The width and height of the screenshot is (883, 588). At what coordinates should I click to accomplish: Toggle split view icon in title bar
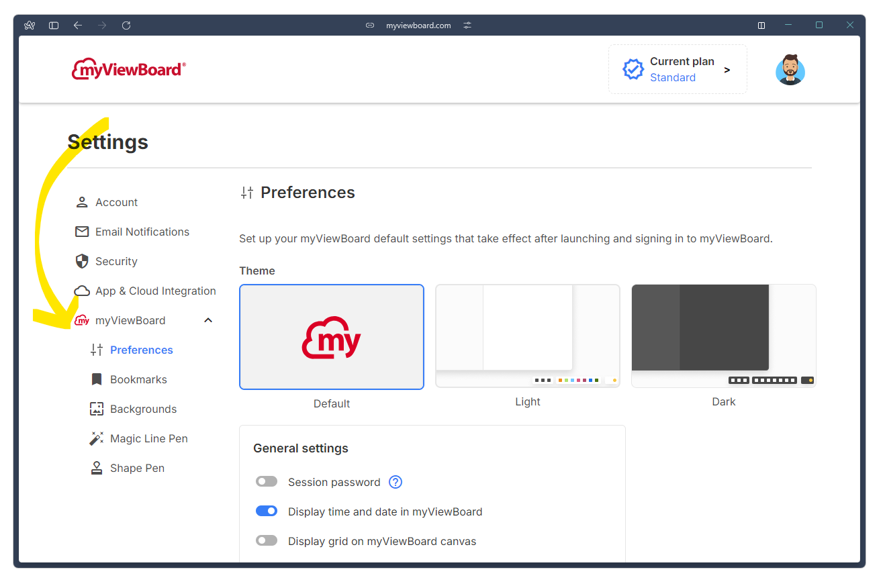[761, 26]
